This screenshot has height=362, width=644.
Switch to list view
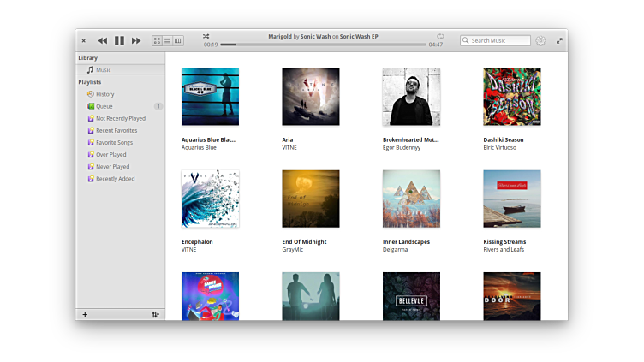click(167, 40)
